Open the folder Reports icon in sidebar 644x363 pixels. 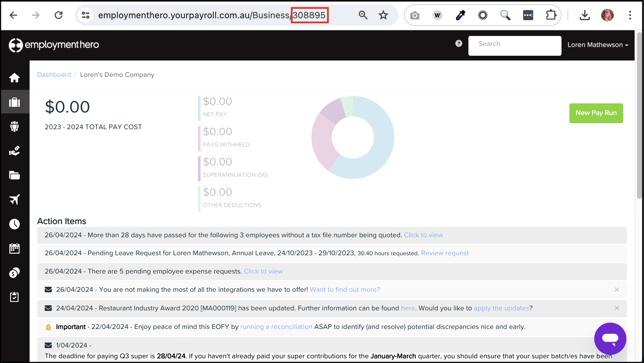pos(14,175)
